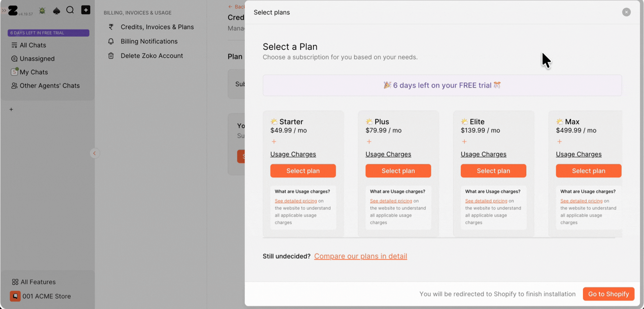The image size is (644, 309).
Task: Select the Plus plan
Action: [x=398, y=171]
